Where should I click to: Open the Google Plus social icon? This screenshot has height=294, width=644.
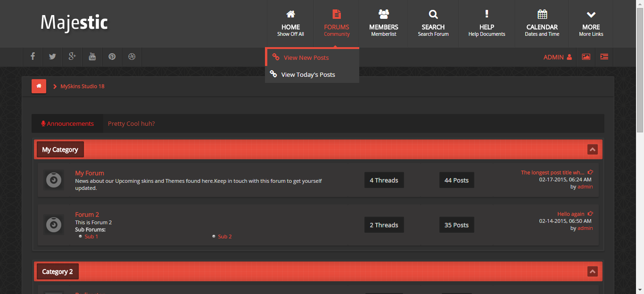pyautogui.click(x=72, y=57)
